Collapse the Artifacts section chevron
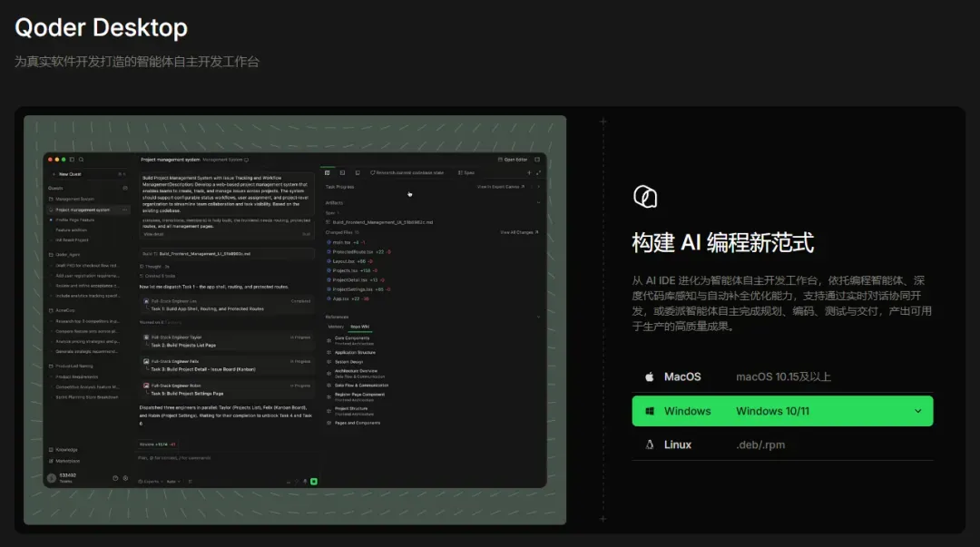 (538, 202)
